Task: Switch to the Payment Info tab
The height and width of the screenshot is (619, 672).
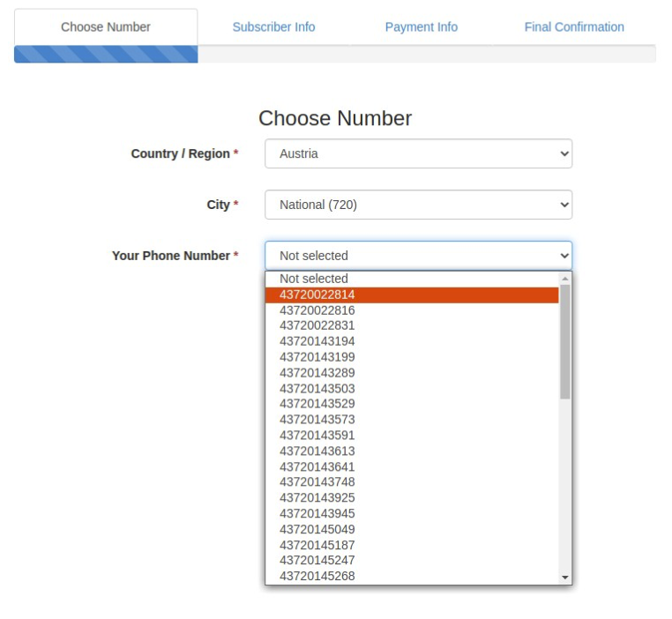Action: (x=422, y=27)
